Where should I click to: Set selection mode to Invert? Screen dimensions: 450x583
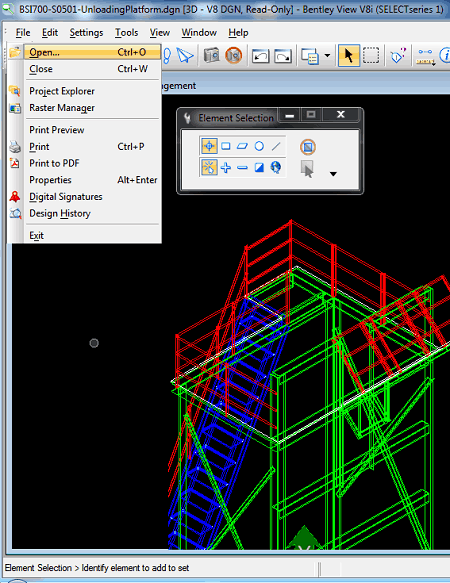[x=259, y=168]
